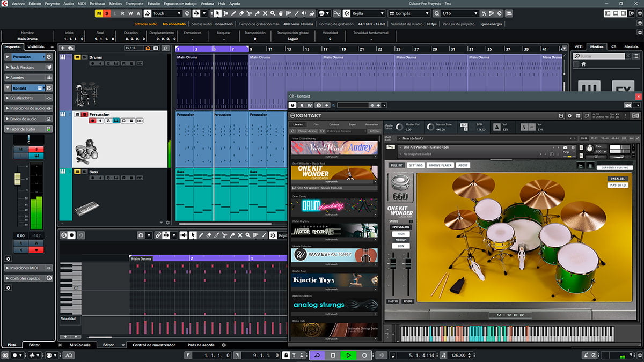Select the Erase tool in top toolbar
Image resolution: width=644 pixels, height=362 pixels.
coord(241,13)
